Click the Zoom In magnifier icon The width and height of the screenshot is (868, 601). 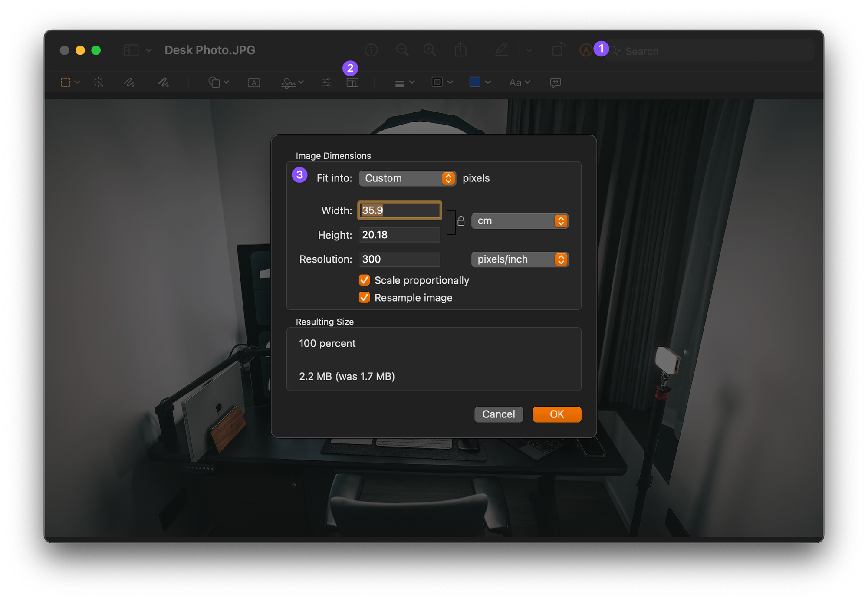430,50
